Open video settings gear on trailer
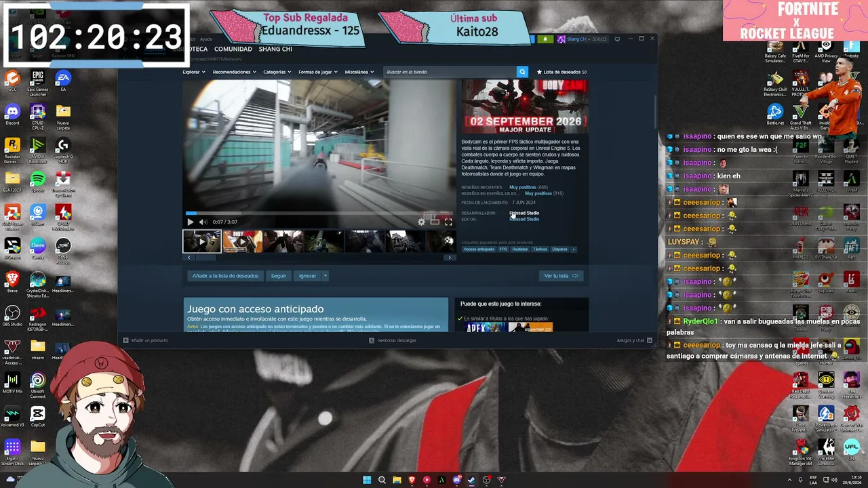This screenshot has height=488, width=868. coord(421,222)
